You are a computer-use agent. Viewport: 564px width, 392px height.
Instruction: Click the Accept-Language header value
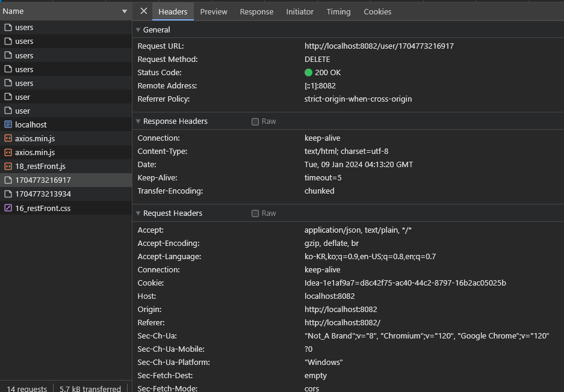pyautogui.click(x=370, y=257)
